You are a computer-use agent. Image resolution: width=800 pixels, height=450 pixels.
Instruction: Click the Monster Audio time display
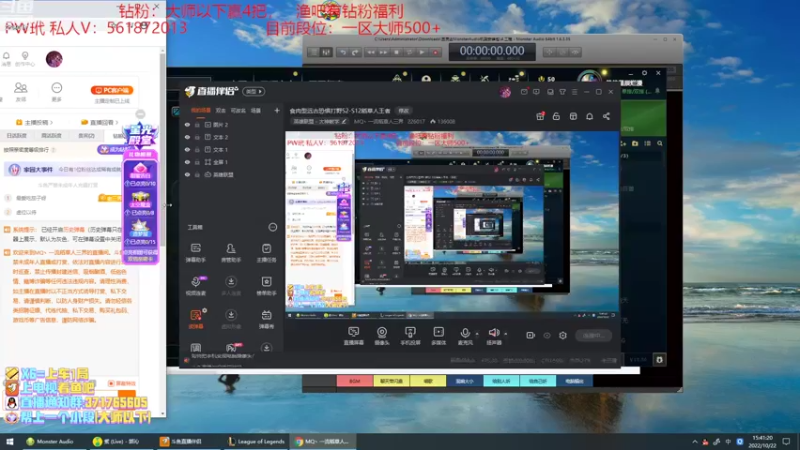click(492, 52)
